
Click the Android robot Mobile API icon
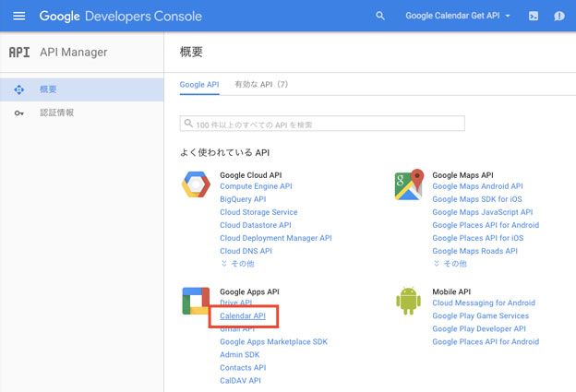pyautogui.click(x=409, y=301)
